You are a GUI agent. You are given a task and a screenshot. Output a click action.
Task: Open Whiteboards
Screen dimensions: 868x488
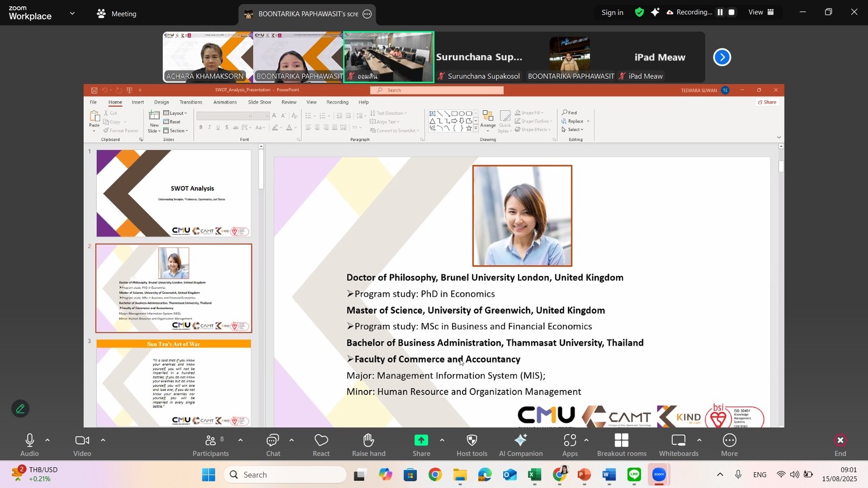pos(678,445)
